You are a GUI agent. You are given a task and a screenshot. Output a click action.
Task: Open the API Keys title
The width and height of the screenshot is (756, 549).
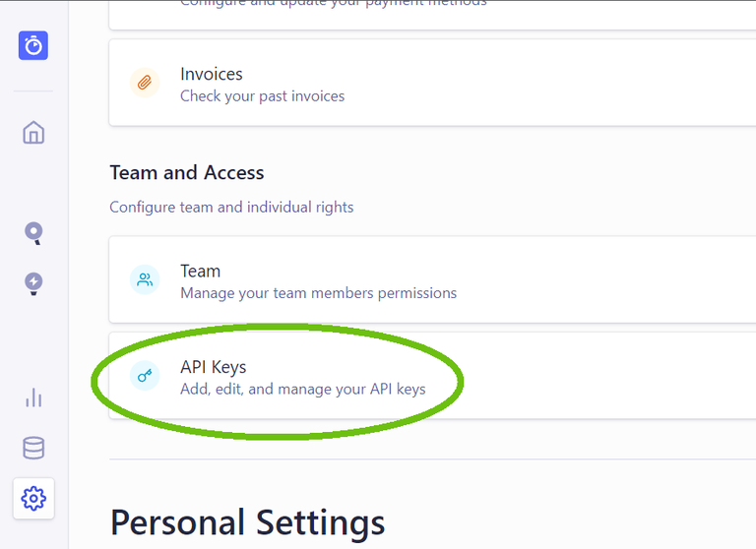pyautogui.click(x=214, y=367)
